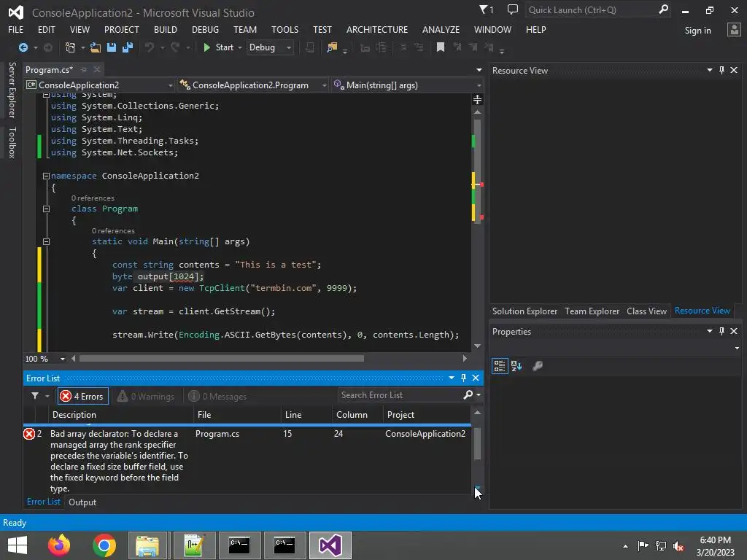This screenshot has height=560, width=747.
Task: Click in the Quick Launch input field
Action: (591, 9)
